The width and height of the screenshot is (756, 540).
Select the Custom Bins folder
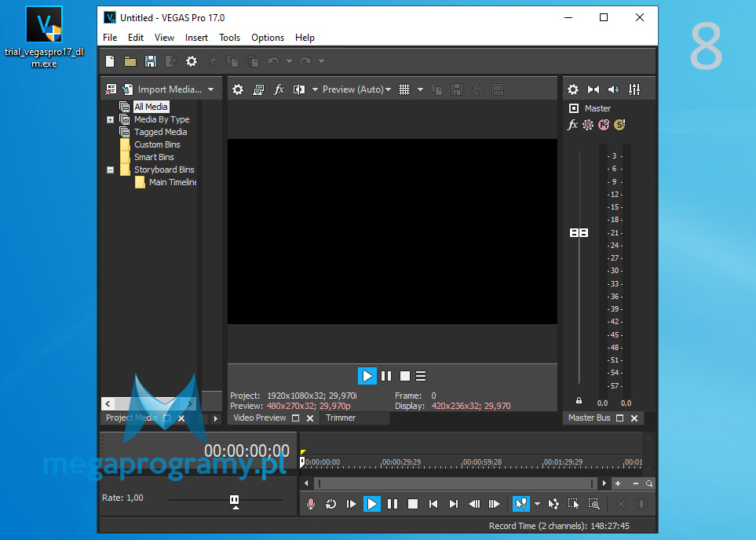point(157,144)
